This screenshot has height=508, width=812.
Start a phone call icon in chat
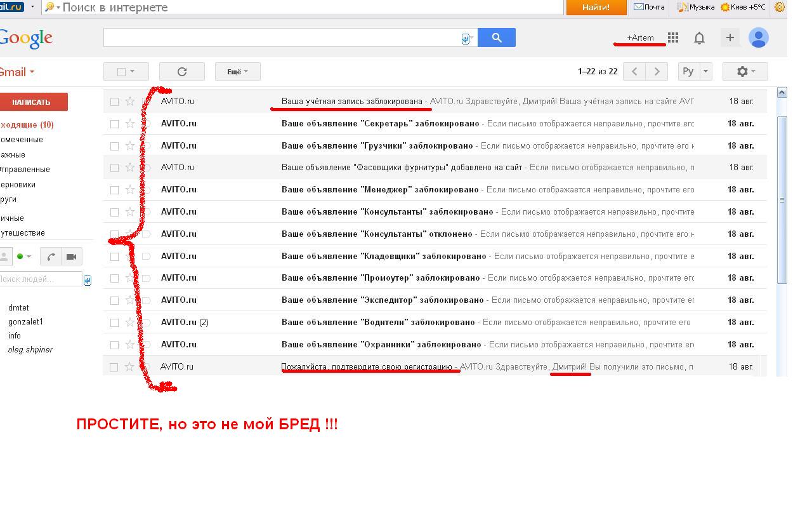coord(51,257)
